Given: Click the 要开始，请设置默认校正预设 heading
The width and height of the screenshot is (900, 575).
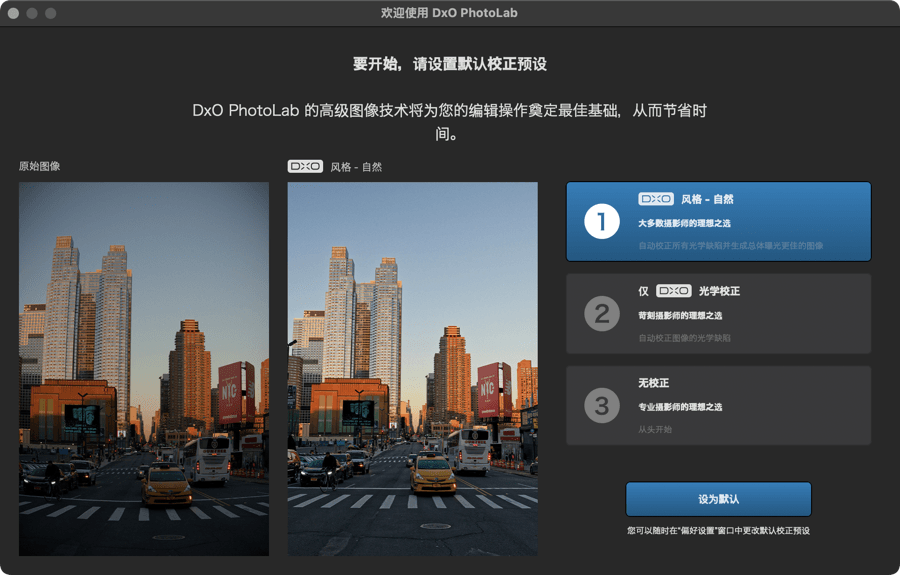Looking at the screenshot, I should pos(449,64).
